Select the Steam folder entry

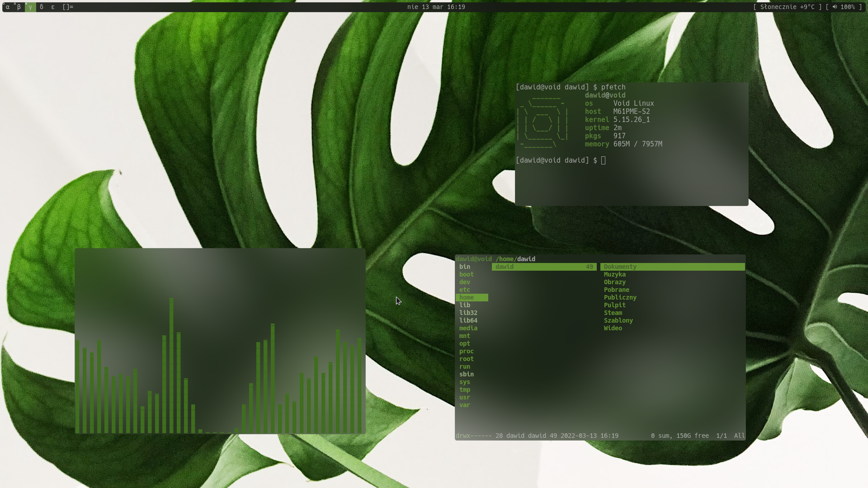pyautogui.click(x=613, y=313)
